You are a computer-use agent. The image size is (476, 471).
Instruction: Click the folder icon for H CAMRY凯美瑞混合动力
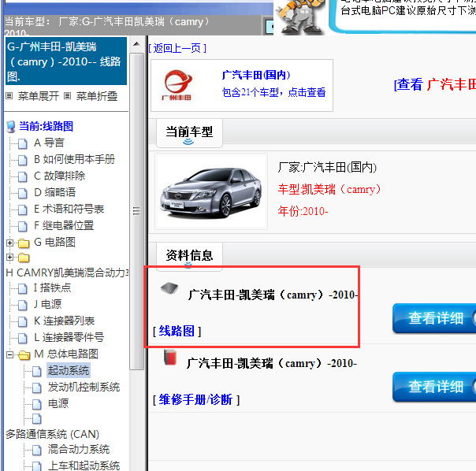click(24, 258)
